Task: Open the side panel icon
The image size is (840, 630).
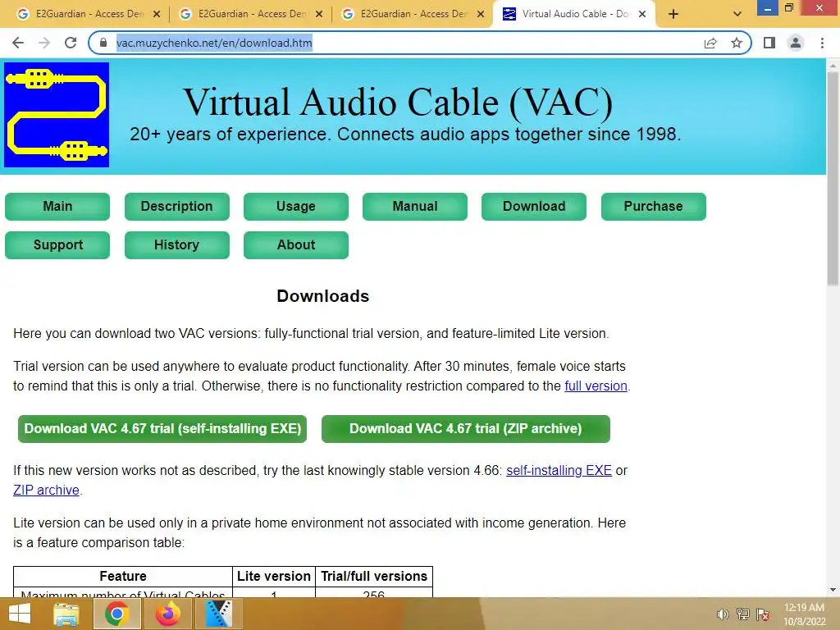Action: click(x=769, y=43)
